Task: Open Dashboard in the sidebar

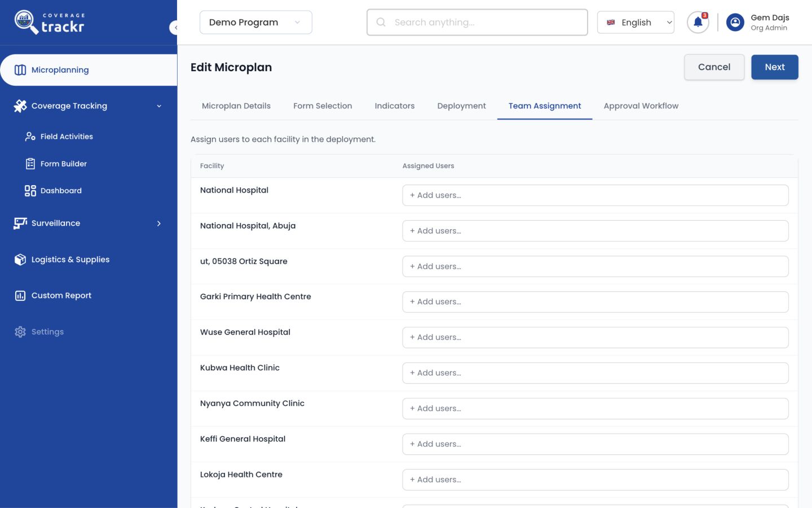Action: (61, 191)
